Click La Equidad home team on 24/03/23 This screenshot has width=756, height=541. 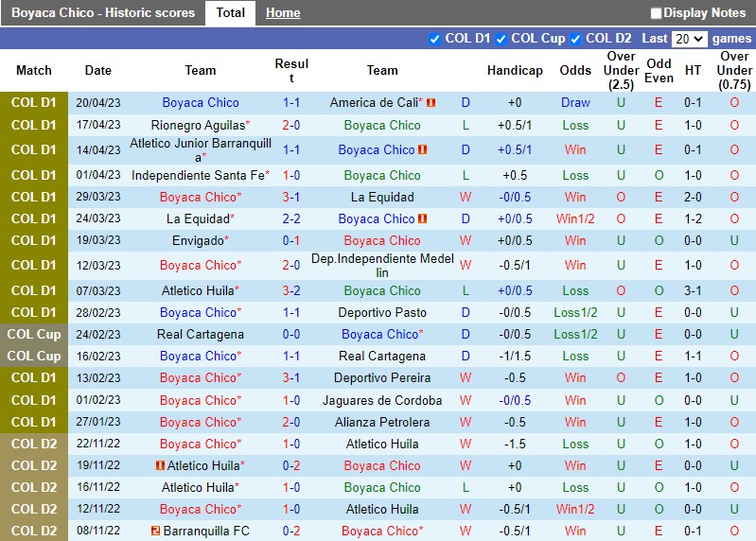coord(198,218)
